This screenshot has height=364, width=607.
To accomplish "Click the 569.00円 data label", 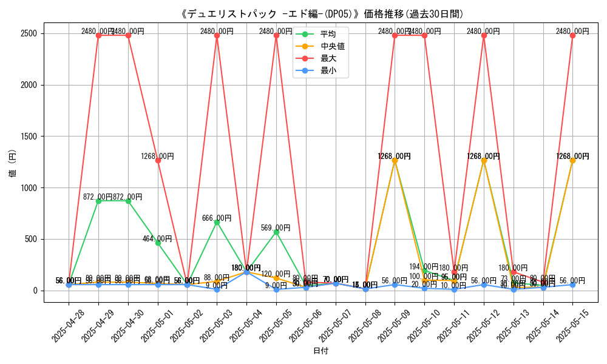I will pos(276,228).
